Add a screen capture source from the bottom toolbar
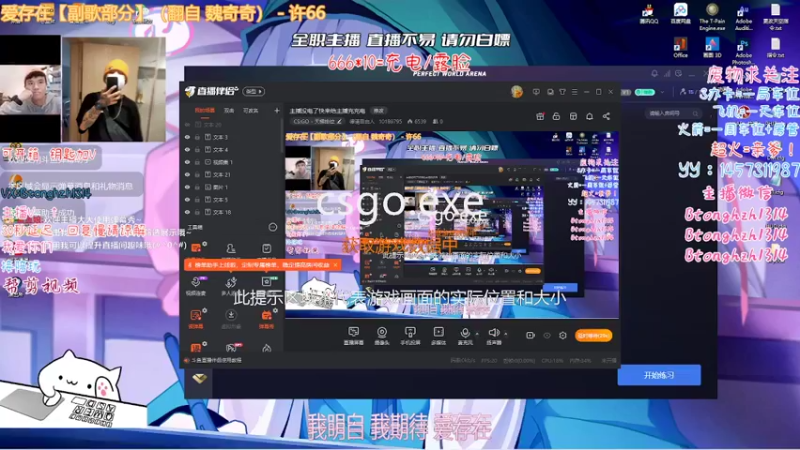This screenshot has height=450, width=800. (353, 335)
